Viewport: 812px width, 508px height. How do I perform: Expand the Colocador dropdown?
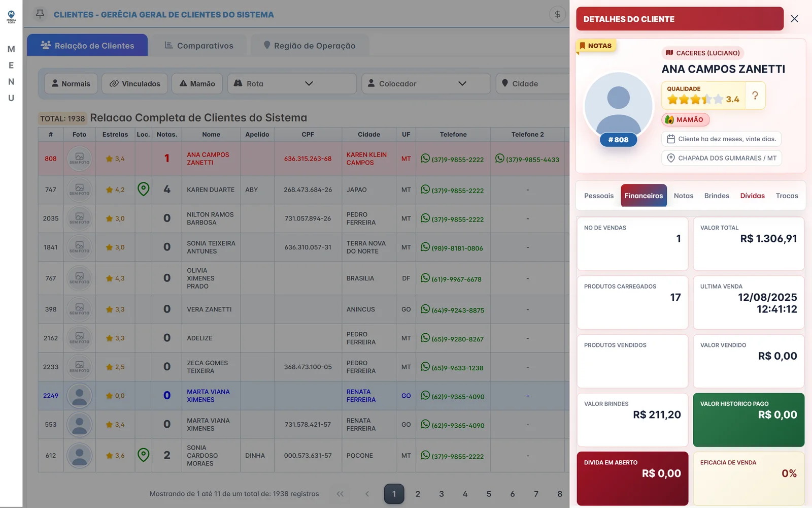pyautogui.click(x=426, y=83)
